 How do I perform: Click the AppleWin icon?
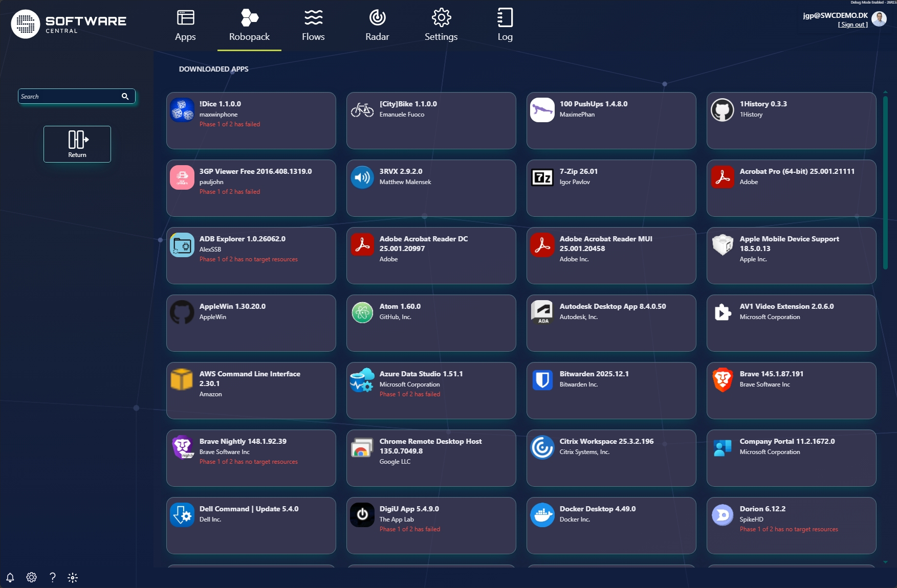(x=182, y=312)
